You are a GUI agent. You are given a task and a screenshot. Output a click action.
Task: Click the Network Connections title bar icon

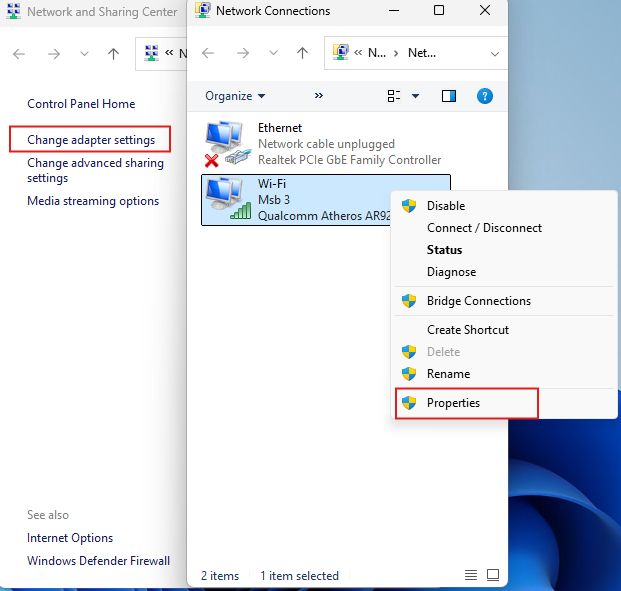pyautogui.click(x=203, y=10)
